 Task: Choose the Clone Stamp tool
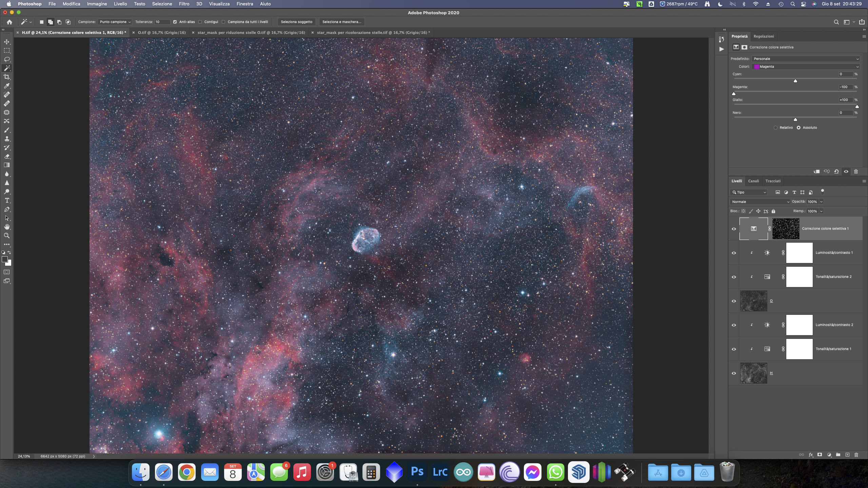point(7,139)
